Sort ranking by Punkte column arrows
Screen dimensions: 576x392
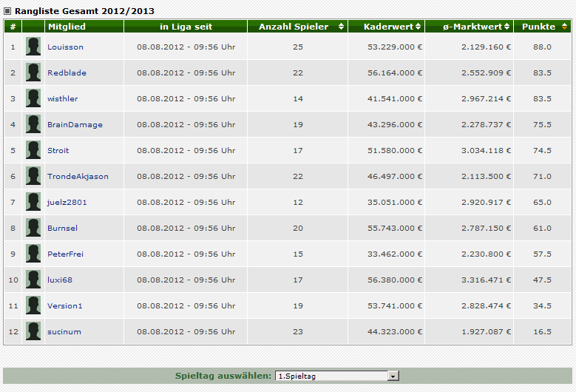[563, 27]
